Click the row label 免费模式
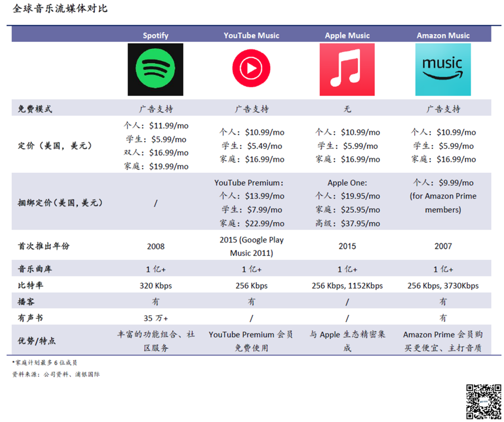The image size is (504, 422). tap(35, 109)
